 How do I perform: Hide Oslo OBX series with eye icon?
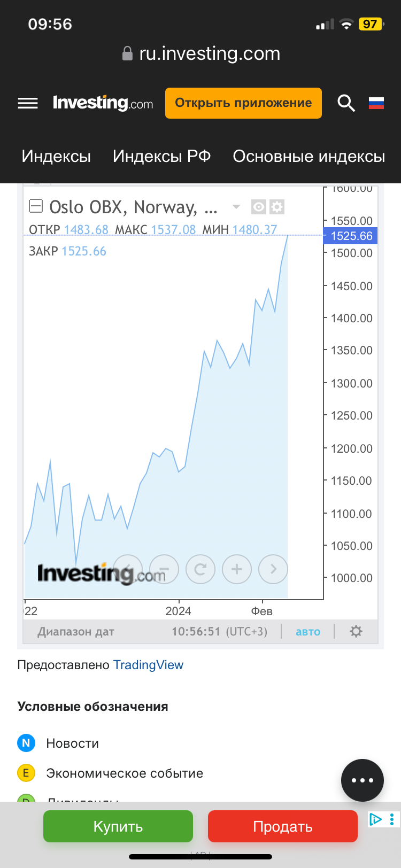(x=259, y=206)
